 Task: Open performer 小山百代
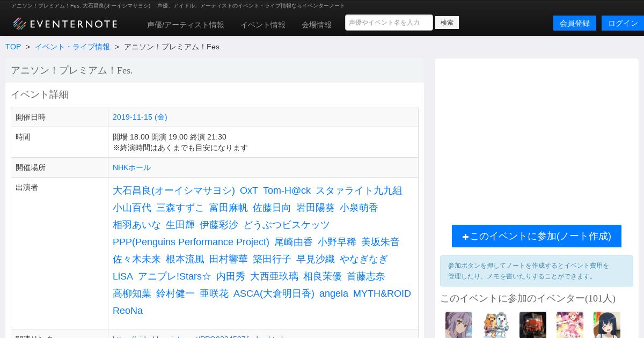pos(132,208)
